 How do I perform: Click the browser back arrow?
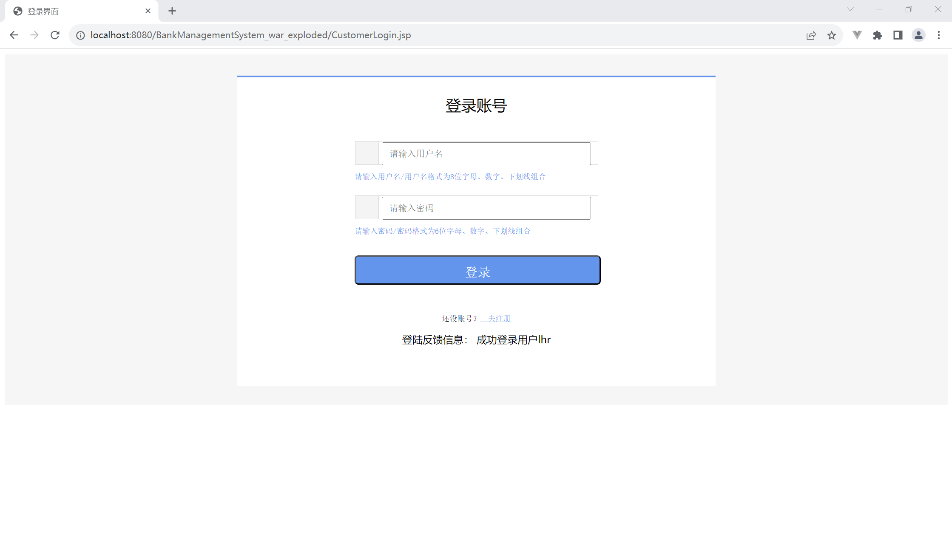coord(14,35)
